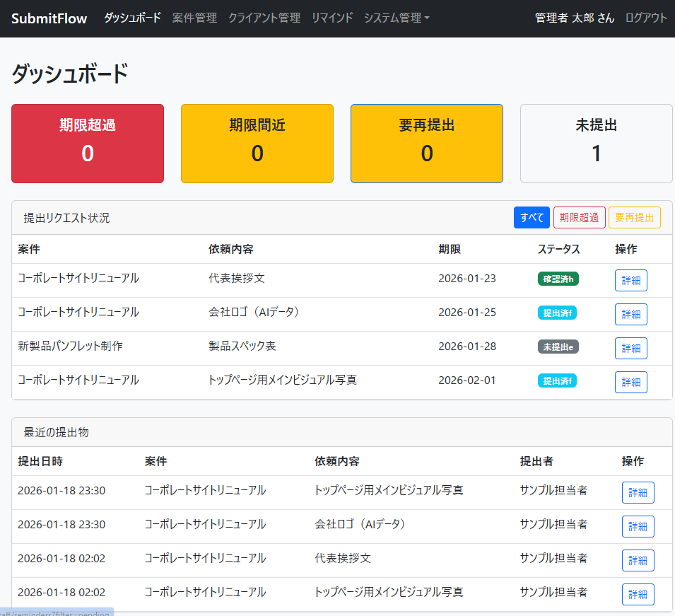The image size is (675, 616).
Task: Filter requests by 要再提出 button
Action: click(x=634, y=218)
